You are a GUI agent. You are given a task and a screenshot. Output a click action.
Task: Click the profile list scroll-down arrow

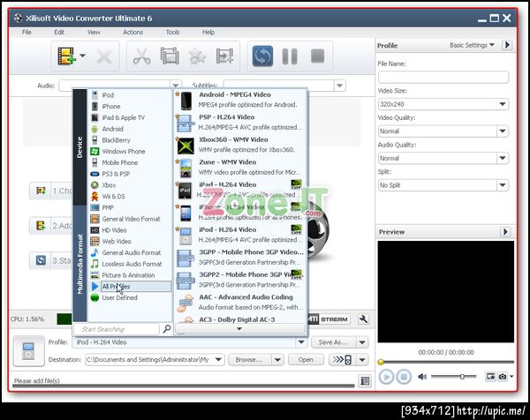pyautogui.click(x=239, y=328)
